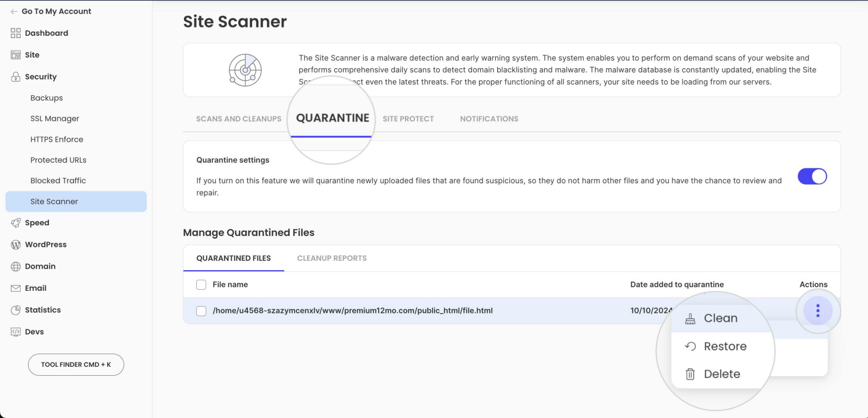Select the Quarantined Files sub-tab
The width and height of the screenshot is (868, 418).
tap(234, 258)
